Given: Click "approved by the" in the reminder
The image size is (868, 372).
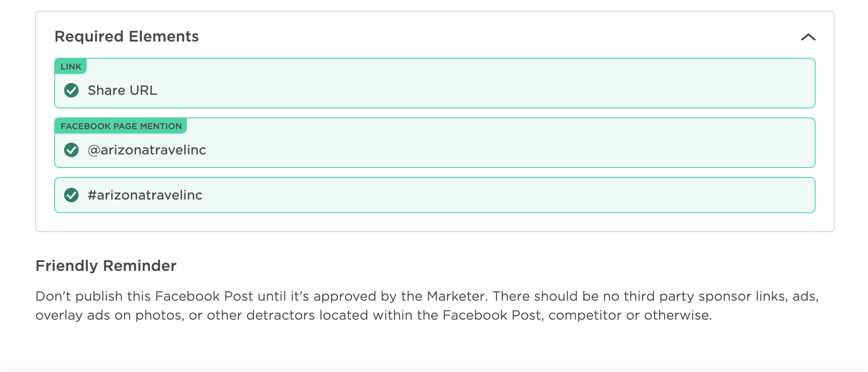Looking at the screenshot, I should (368, 296).
